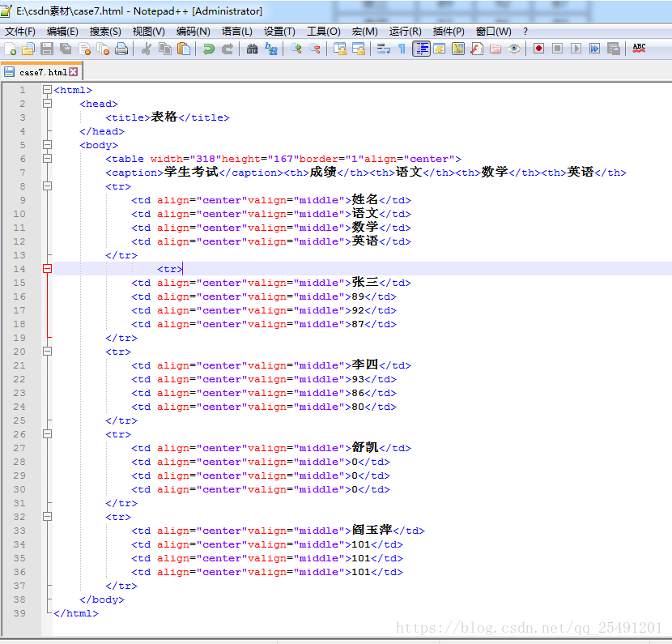Screen dimensions: 672x644
Task: Collapse the tr block on line 20
Action: coord(47,352)
